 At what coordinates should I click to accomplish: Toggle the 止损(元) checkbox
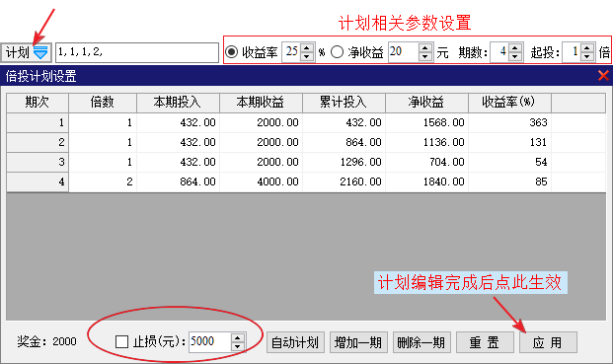(x=121, y=341)
